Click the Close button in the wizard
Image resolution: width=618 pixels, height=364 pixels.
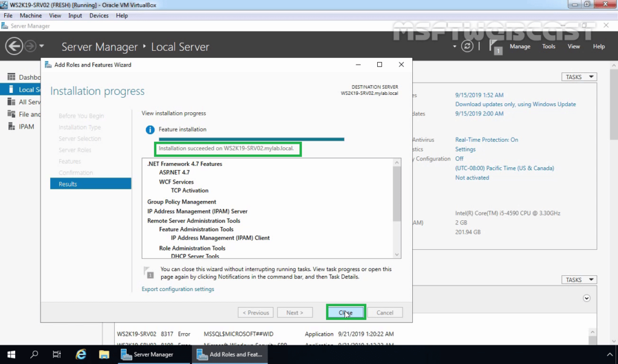tap(346, 312)
